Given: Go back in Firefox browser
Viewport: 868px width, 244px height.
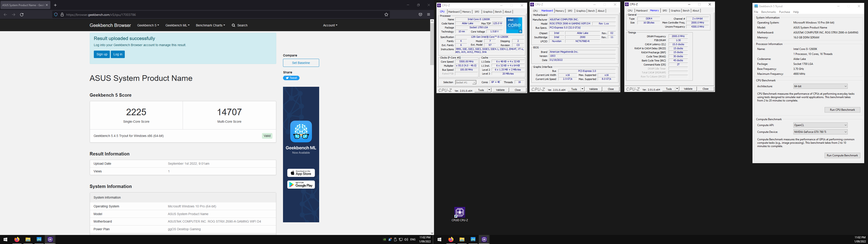Looking at the screenshot, I should 5,14.
